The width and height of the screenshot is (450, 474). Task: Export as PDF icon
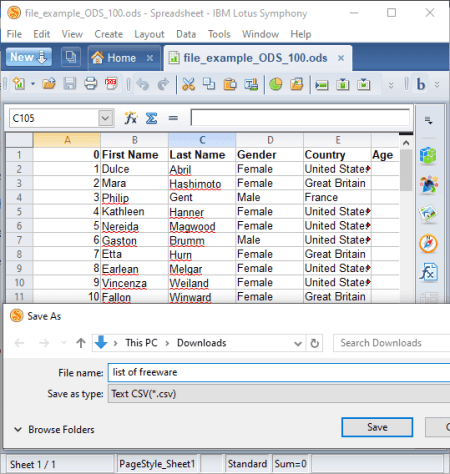tap(111, 83)
